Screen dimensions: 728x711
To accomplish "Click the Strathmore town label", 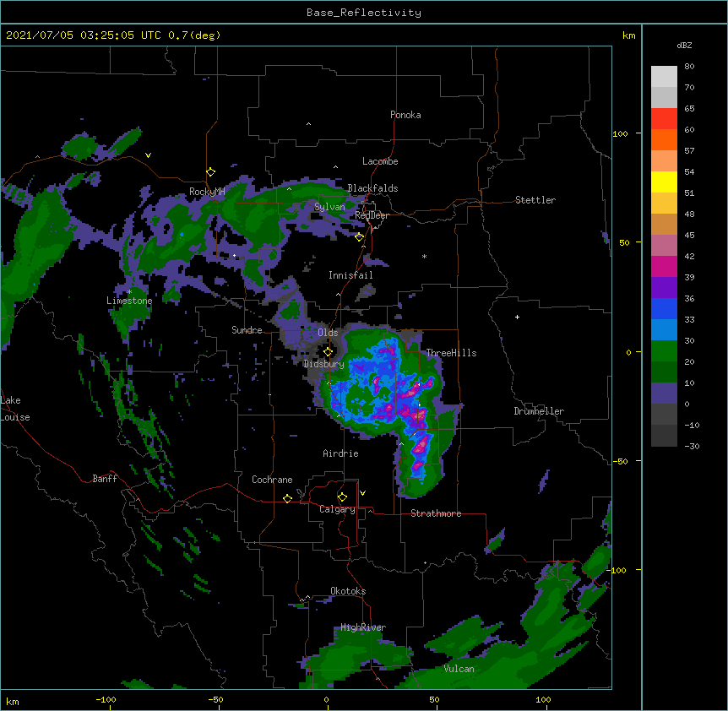I will click(436, 513).
